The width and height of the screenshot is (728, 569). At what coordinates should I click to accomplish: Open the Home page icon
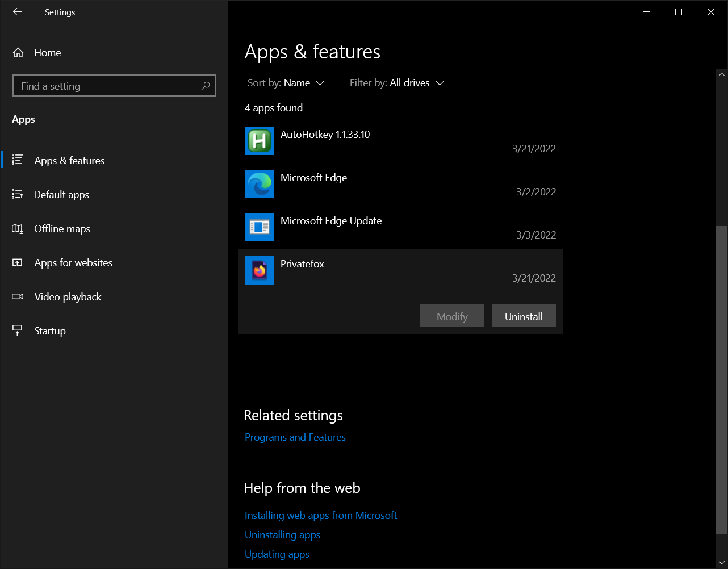pos(18,53)
